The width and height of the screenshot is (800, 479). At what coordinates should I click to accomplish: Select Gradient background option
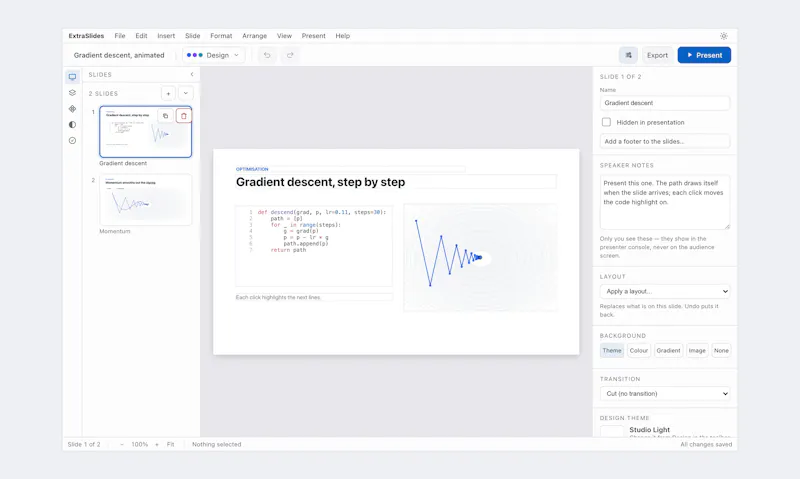point(668,350)
